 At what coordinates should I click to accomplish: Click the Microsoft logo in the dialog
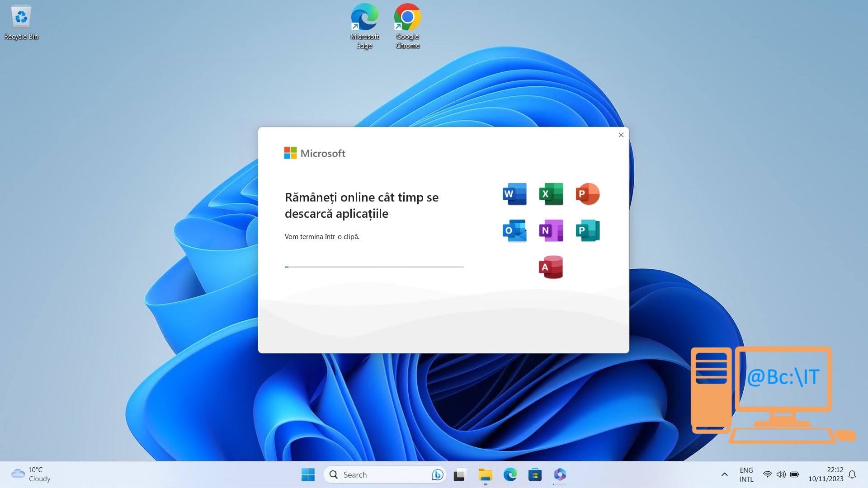point(315,153)
